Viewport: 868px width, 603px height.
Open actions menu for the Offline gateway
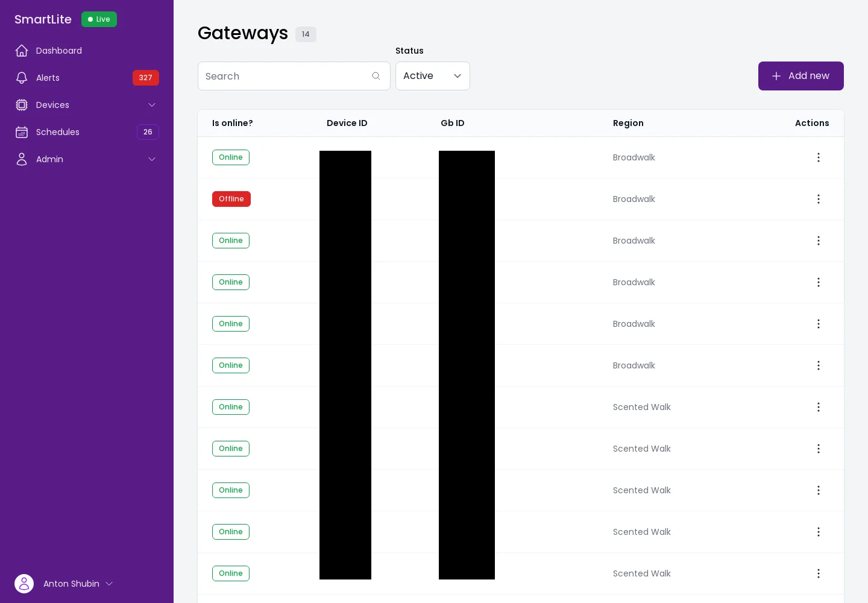tap(818, 199)
